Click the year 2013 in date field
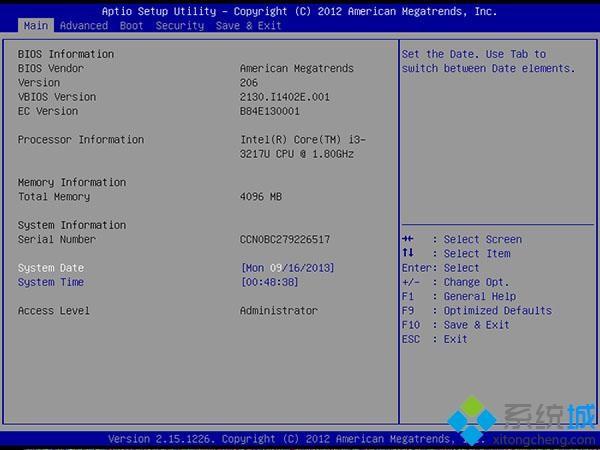This screenshot has height=450, width=600. [x=319, y=268]
